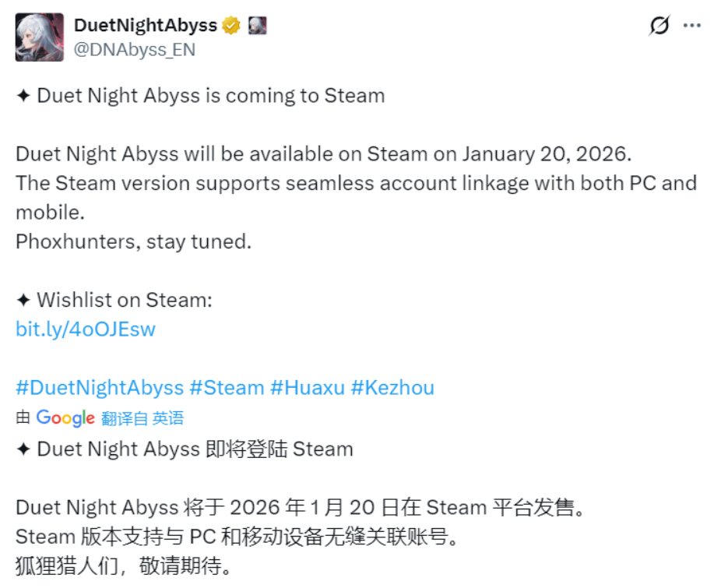Click the #Kezhou hashtag
714x588 pixels.
coord(392,388)
